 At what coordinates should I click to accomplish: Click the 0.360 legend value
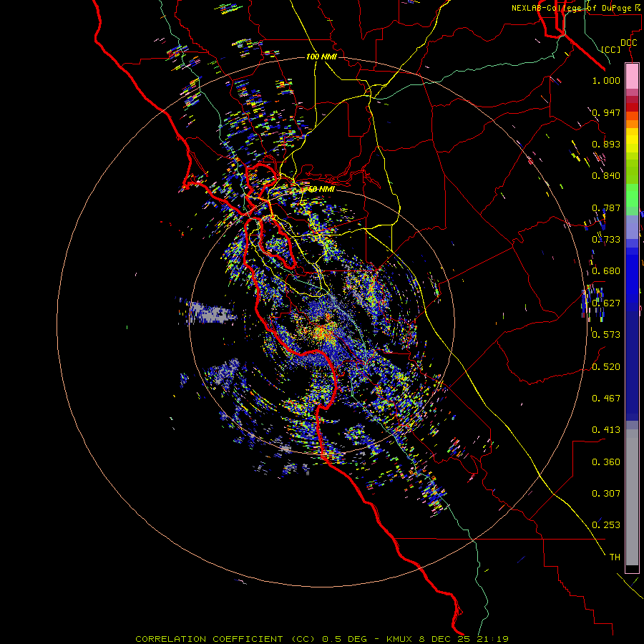coord(606,462)
